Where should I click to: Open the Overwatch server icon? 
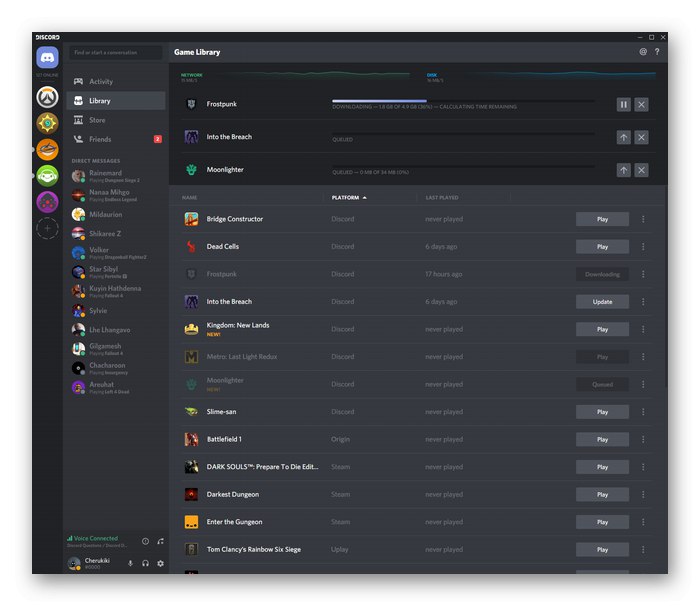click(x=47, y=97)
